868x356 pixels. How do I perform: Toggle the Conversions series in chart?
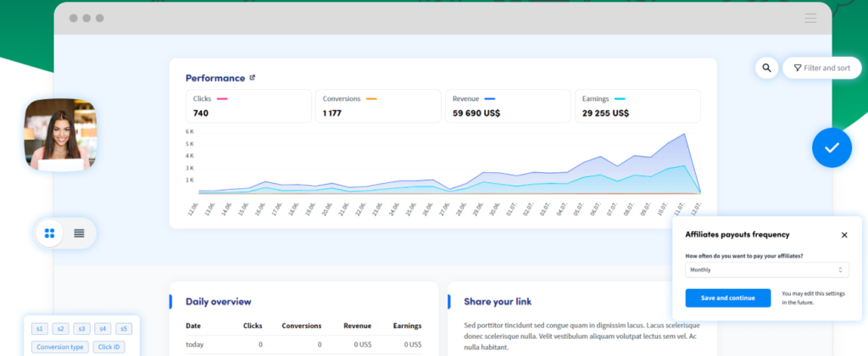379,106
